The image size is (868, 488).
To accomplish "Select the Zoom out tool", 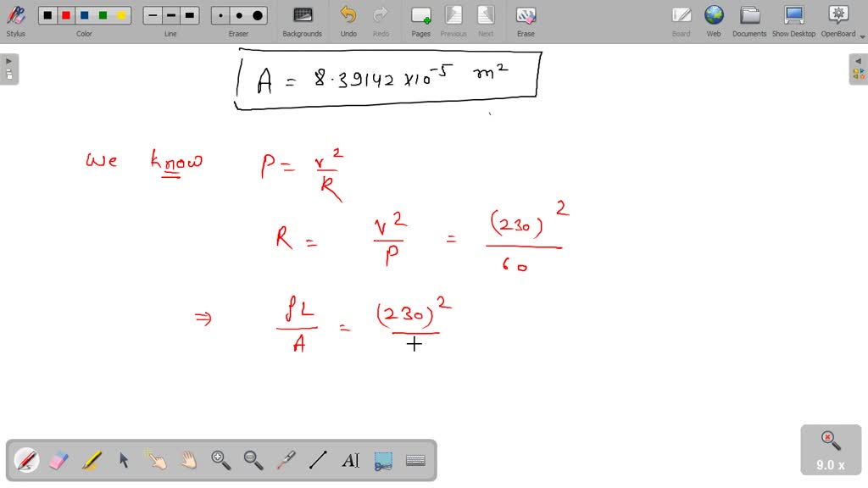I will (x=253, y=460).
